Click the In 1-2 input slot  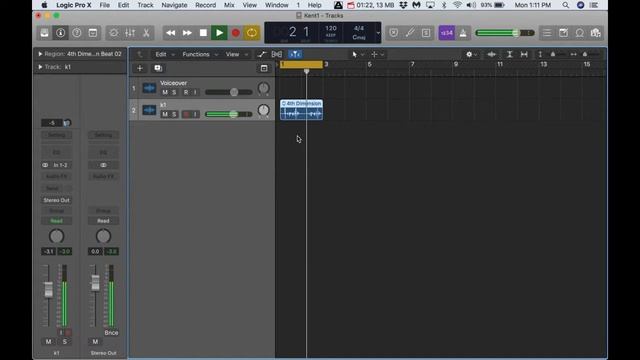click(x=60, y=165)
